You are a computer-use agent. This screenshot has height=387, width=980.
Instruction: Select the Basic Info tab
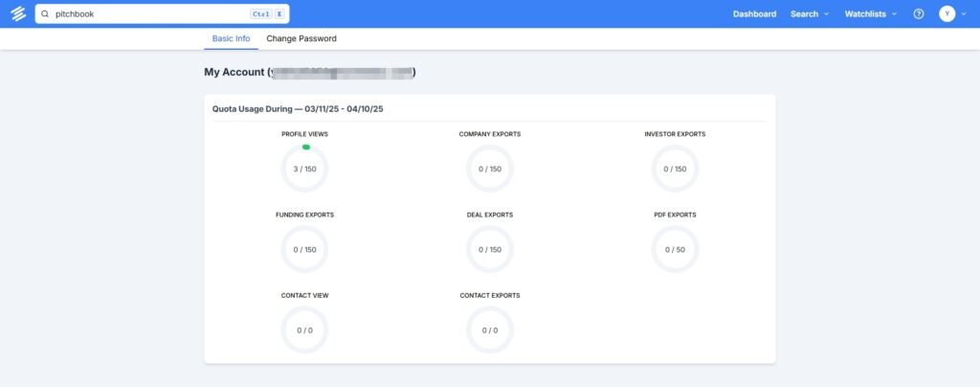point(231,39)
